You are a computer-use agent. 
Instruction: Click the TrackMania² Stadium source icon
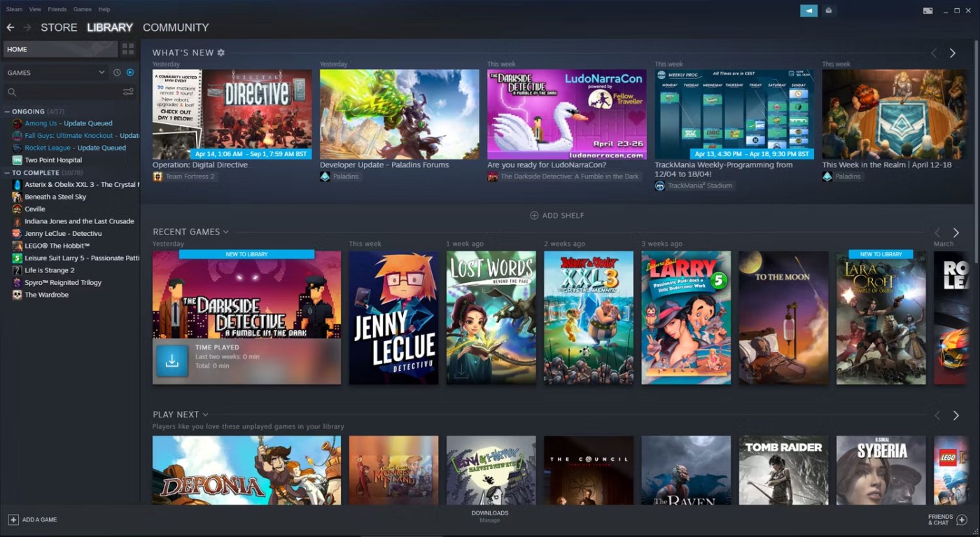click(x=660, y=186)
